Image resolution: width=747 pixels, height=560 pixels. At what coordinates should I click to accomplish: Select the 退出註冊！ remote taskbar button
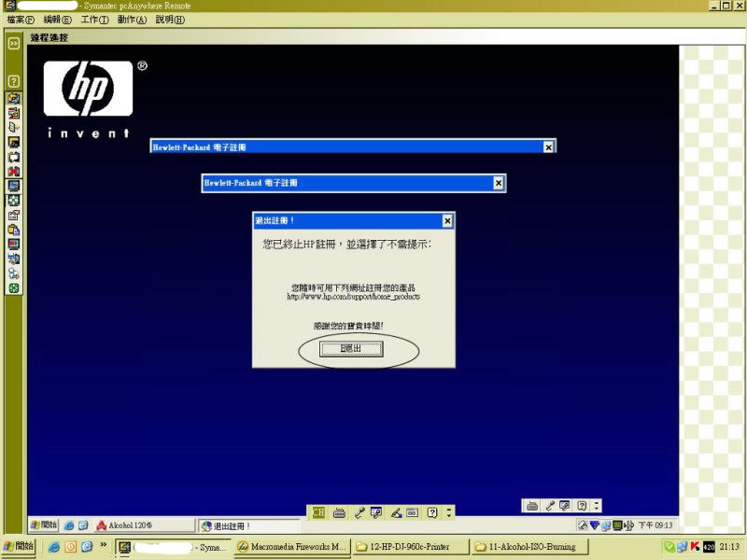(x=248, y=526)
